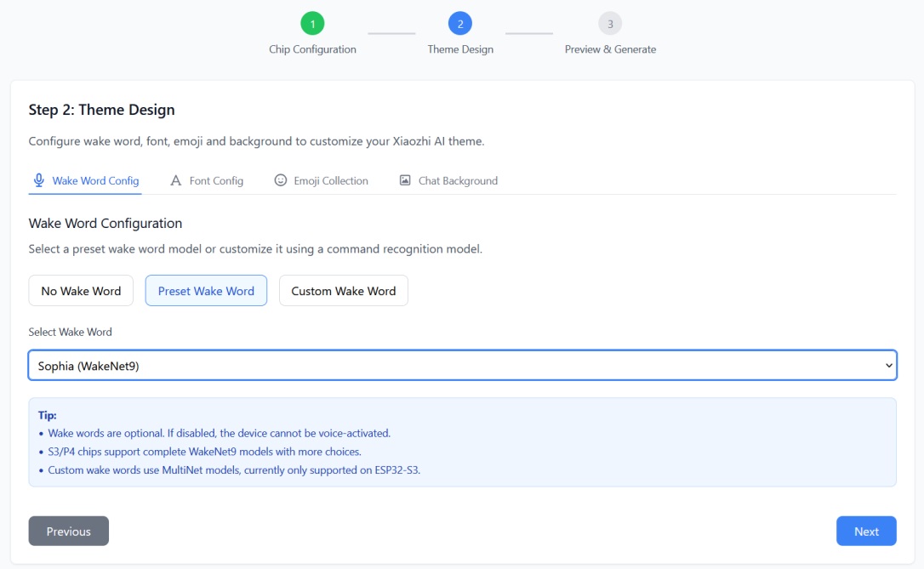Viewport: 924px width, 569px height.
Task: Click the Theme Design step label
Action: 460,49
